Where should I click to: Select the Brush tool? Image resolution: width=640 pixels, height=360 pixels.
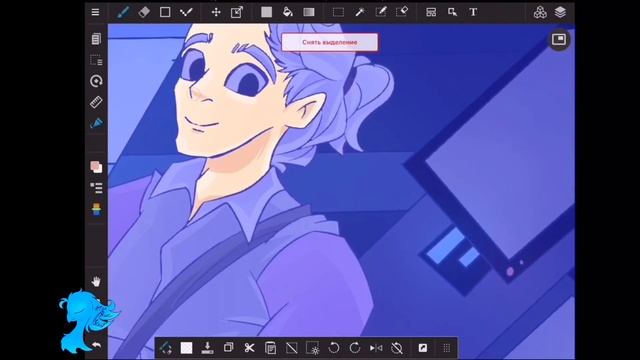point(123,12)
